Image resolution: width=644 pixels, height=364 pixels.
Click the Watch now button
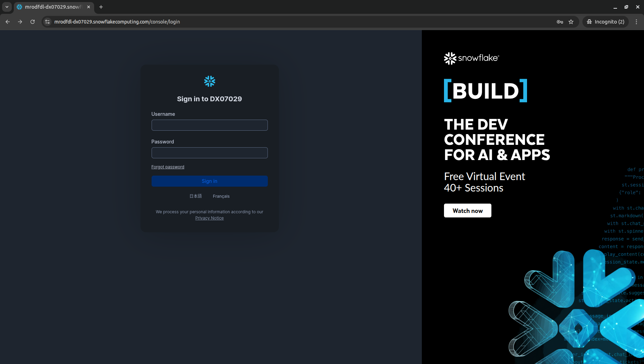pyautogui.click(x=468, y=211)
